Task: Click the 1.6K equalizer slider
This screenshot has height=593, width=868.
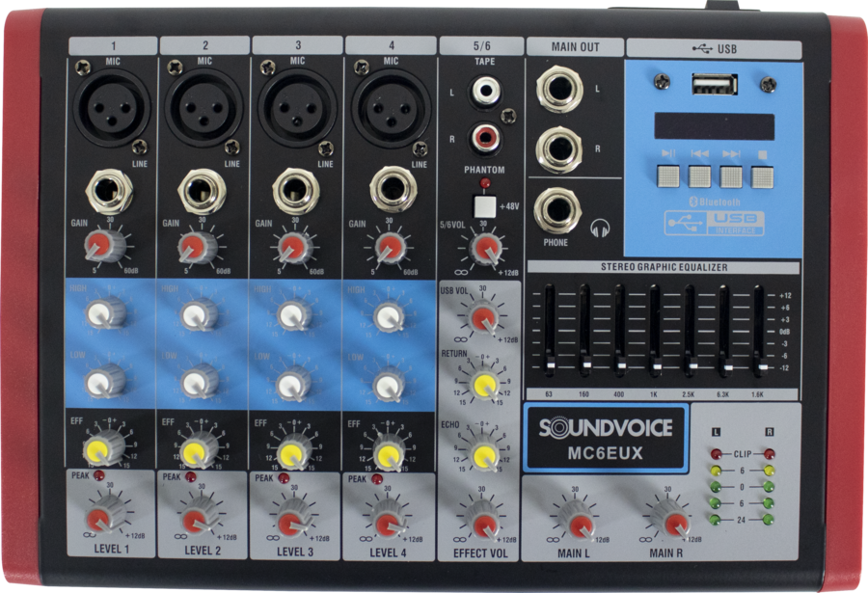Action: (x=761, y=331)
